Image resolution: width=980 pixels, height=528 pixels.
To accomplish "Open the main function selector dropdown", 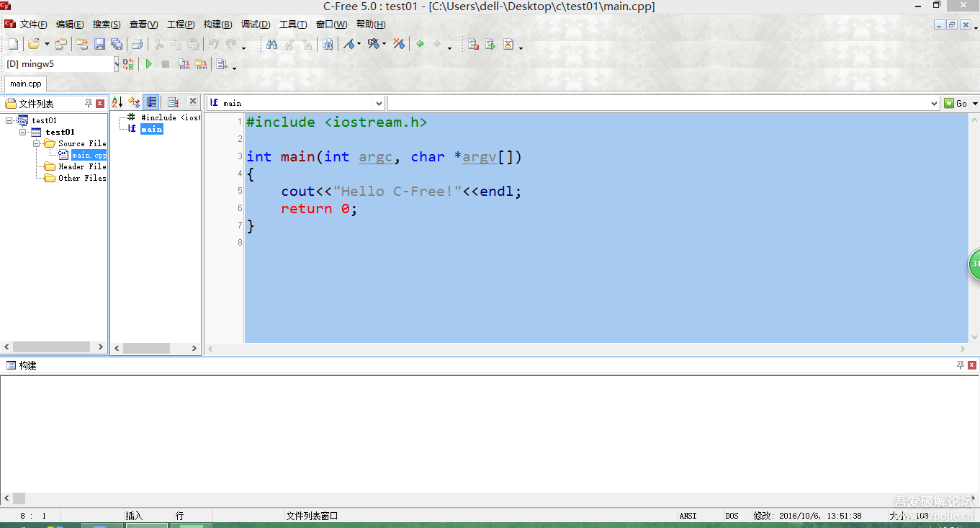I will click(379, 103).
